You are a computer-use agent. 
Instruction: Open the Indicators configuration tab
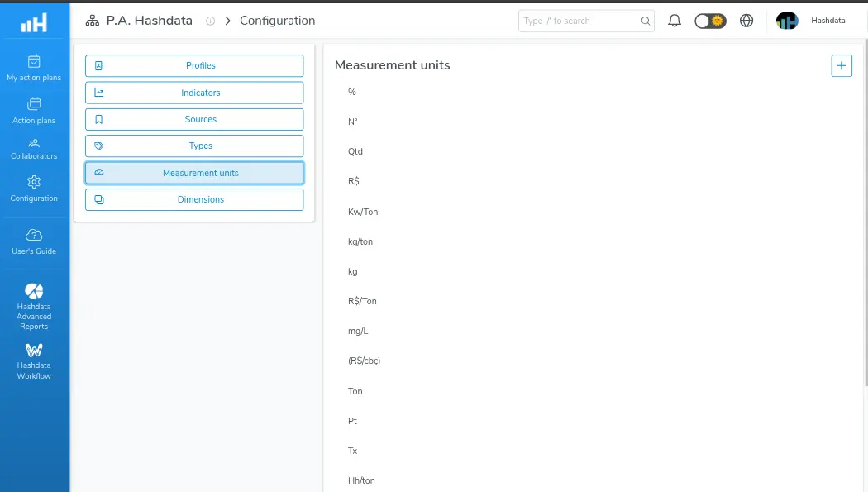(x=194, y=93)
